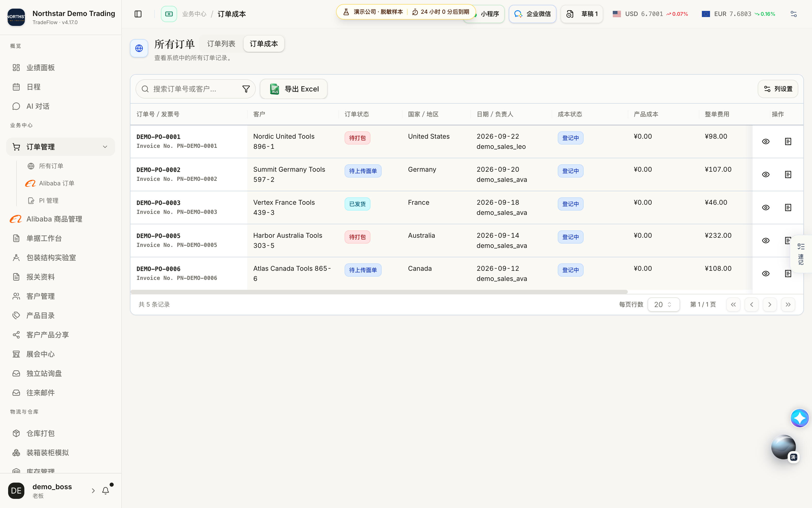This screenshot has width=812, height=508.
Task: Click Northstar company logo
Action: pyautogui.click(x=16, y=17)
